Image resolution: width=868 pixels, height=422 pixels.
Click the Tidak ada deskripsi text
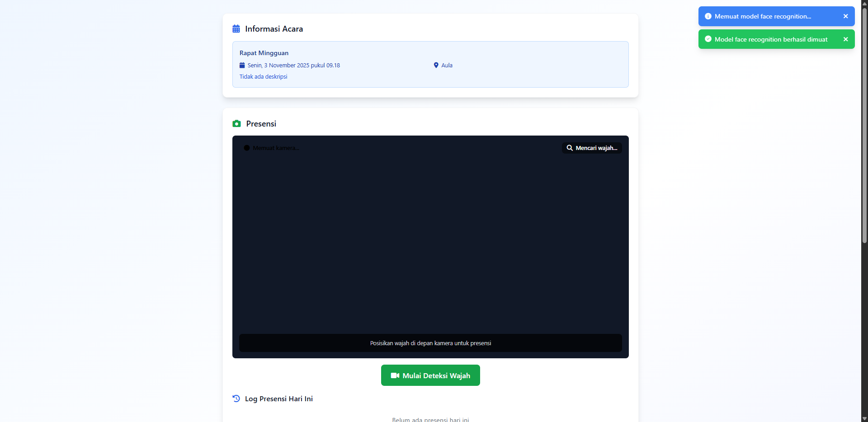coord(263,76)
